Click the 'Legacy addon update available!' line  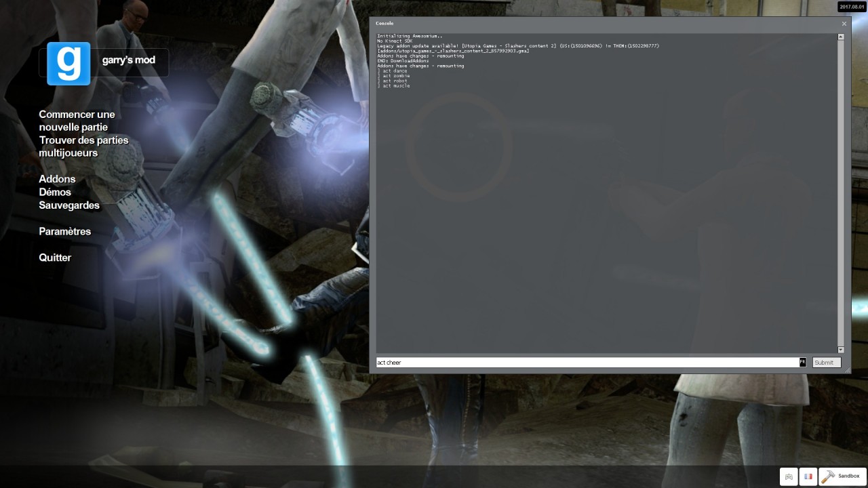click(518, 45)
